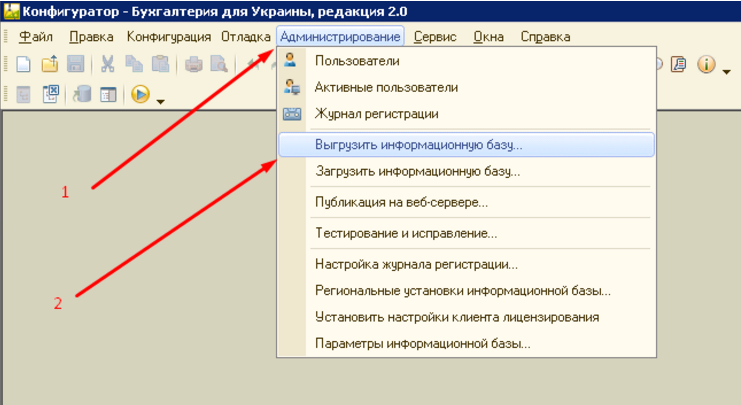Open the Файл menu
Screen dimensions: 741x405
pos(36,37)
